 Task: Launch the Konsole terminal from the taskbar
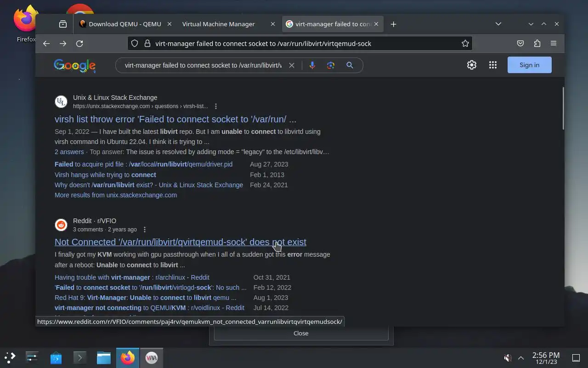coord(80,357)
